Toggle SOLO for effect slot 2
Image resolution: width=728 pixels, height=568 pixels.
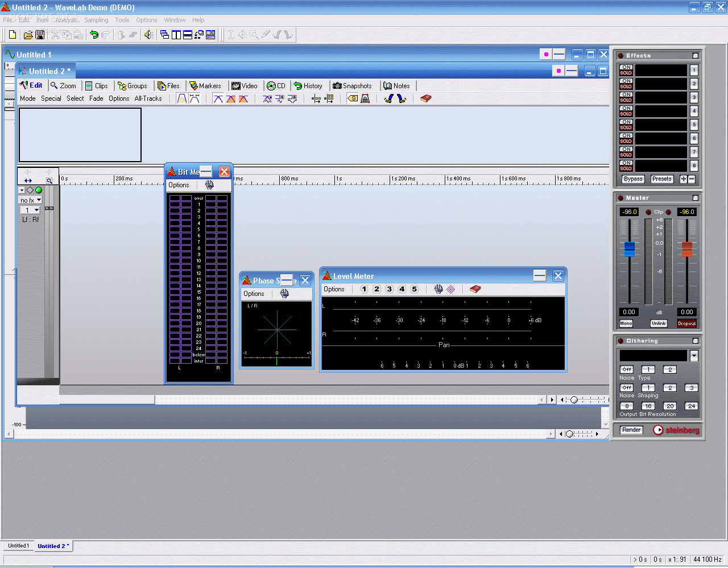tap(626, 87)
